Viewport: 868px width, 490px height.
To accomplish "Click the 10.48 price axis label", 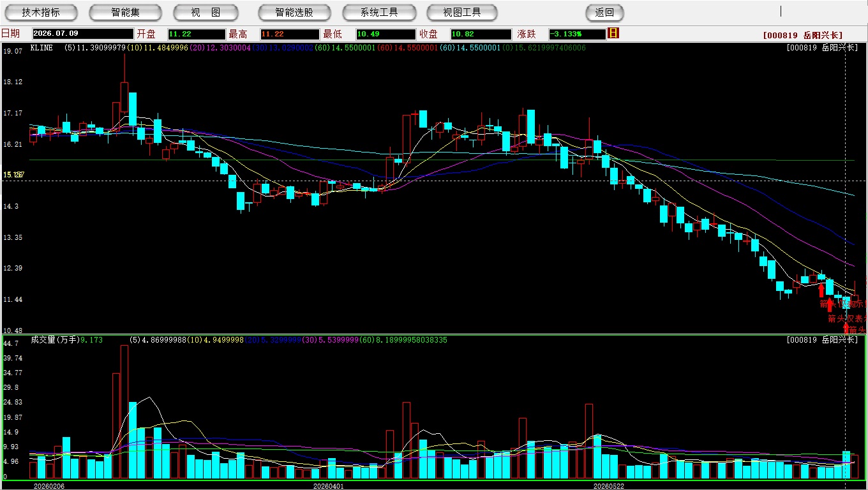I will [x=13, y=330].
